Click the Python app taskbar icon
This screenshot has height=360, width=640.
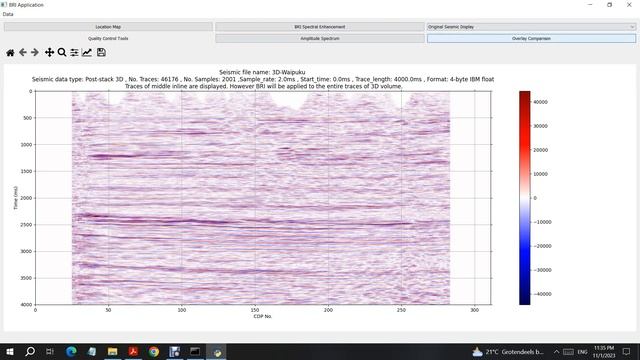tap(216, 351)
